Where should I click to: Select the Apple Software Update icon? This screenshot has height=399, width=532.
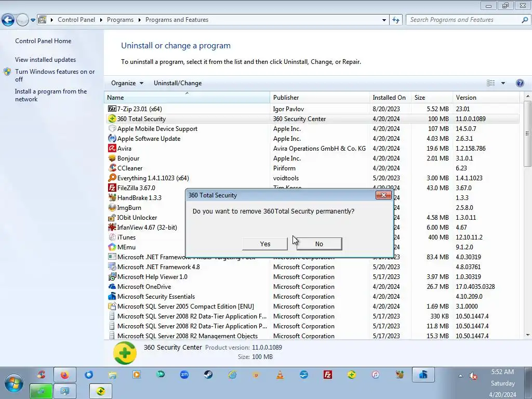112,138
